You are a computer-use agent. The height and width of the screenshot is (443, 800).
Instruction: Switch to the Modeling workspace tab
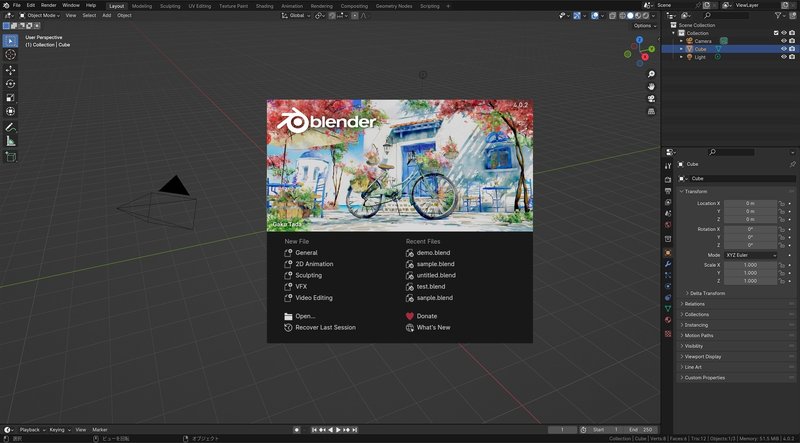coord(142,6)
